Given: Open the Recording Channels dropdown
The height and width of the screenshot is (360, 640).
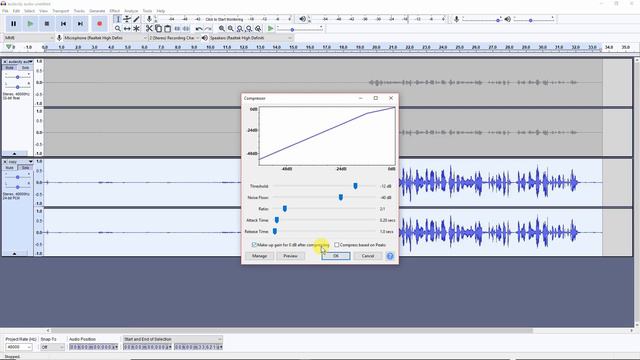Looking at the screenshot, I should point(174,38).
